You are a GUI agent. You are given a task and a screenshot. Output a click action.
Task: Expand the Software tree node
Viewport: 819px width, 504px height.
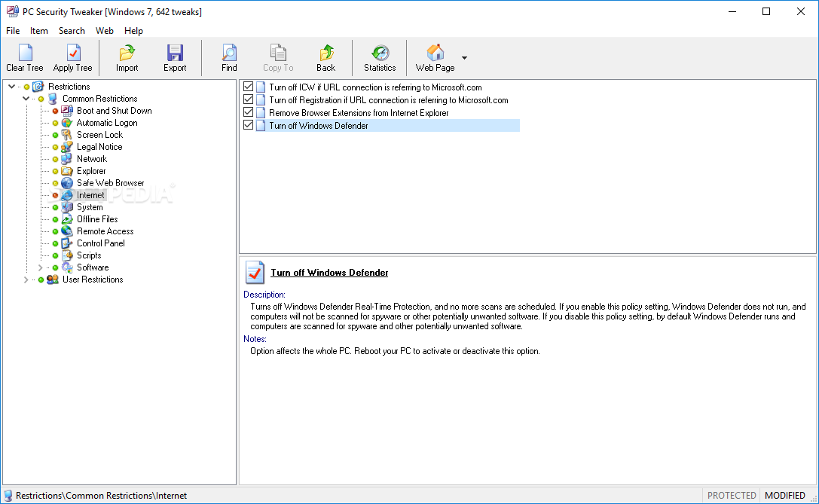click(x=40, y=267)
